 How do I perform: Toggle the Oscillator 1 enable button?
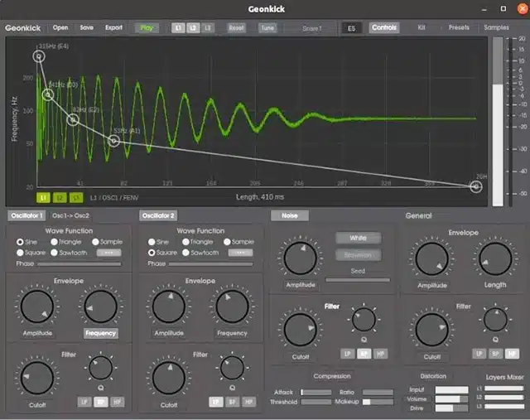tap(26, 215)
